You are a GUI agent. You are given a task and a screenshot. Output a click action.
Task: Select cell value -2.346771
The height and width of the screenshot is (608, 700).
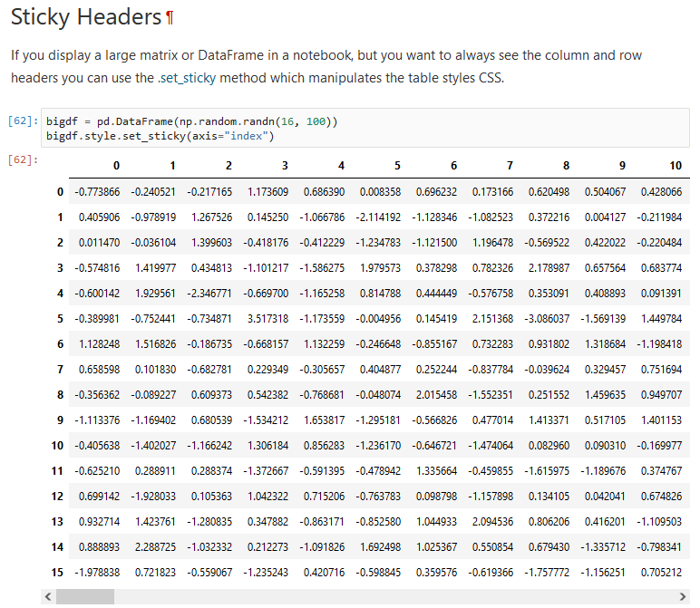coord(209,294)
